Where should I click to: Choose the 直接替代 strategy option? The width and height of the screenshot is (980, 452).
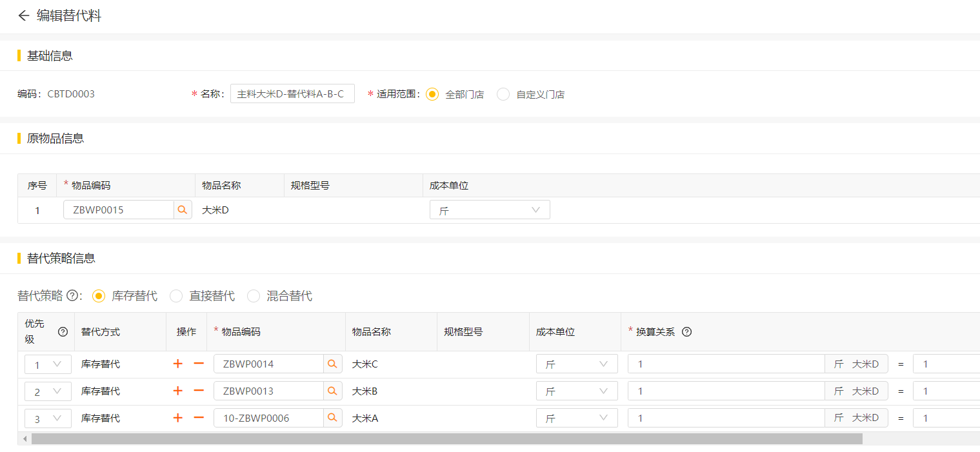[176, 296]
